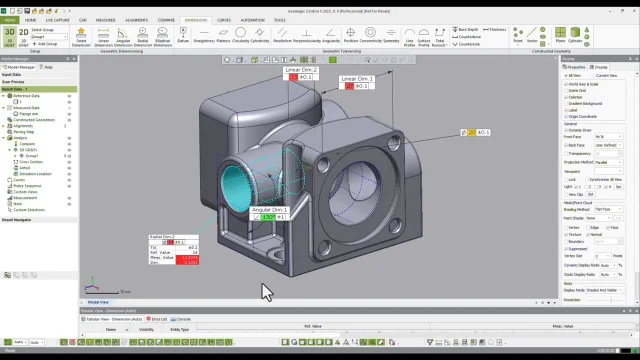The image size is (640, 360).
Task: Choose the Flatness tolerance tool
Action: pyautogui.click(x=223, y=35)
